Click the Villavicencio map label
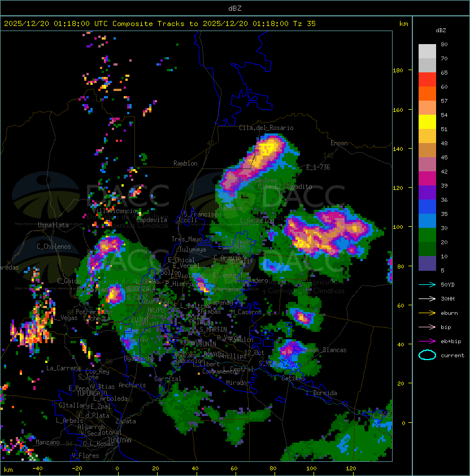 click(114, 211)
